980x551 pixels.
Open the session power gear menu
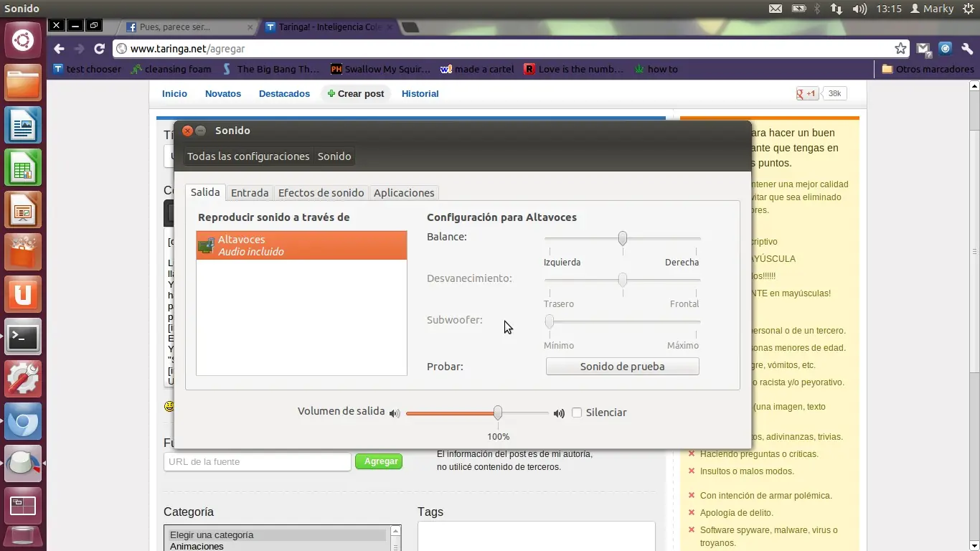968,9
